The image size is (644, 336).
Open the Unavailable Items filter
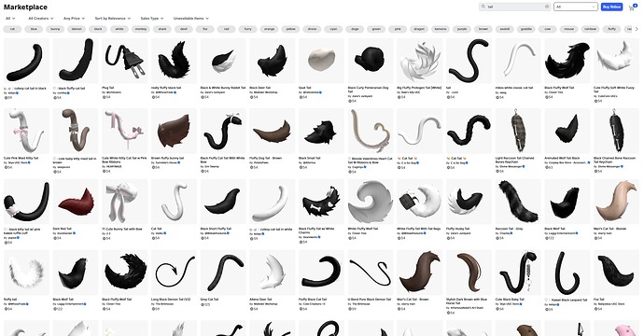coord(191,18)
